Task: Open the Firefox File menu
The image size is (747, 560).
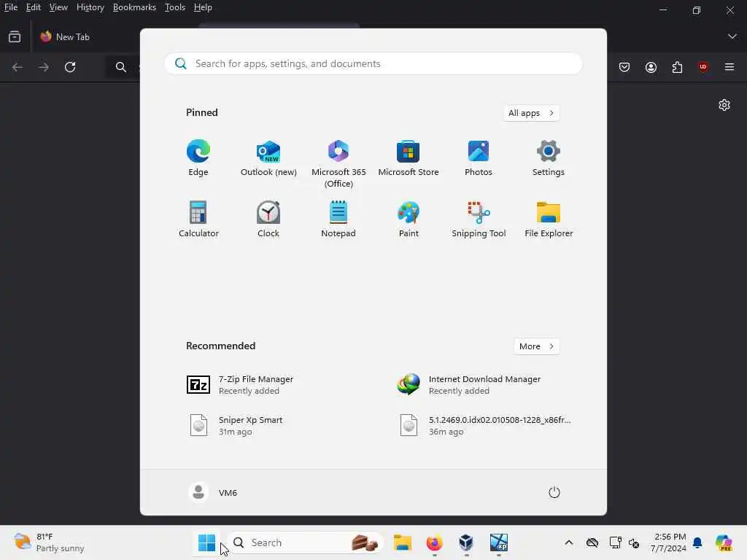Action: 10,7
